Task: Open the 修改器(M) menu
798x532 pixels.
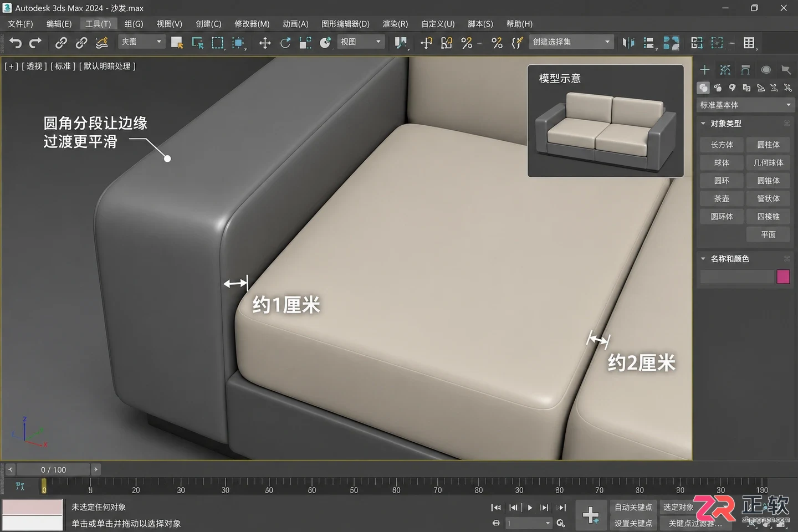Action: pos(252,24)
